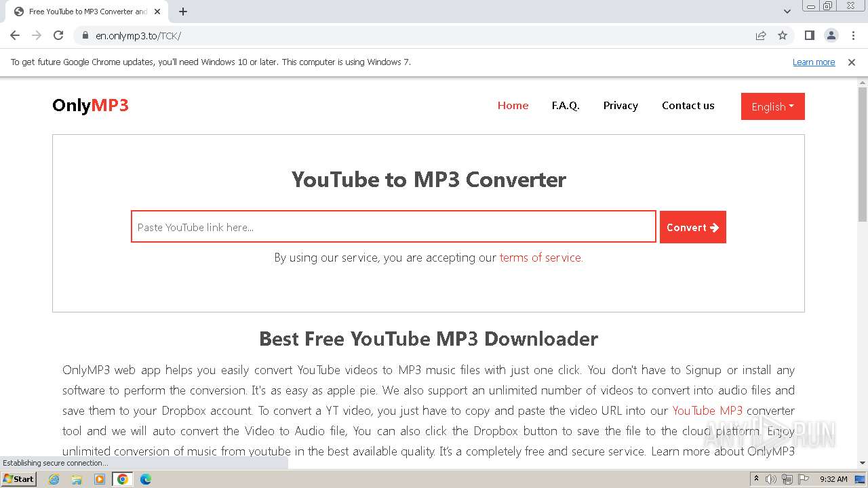Open the Chrome profile avatar
Screen dimensions: 868x488
pos(831,35)
